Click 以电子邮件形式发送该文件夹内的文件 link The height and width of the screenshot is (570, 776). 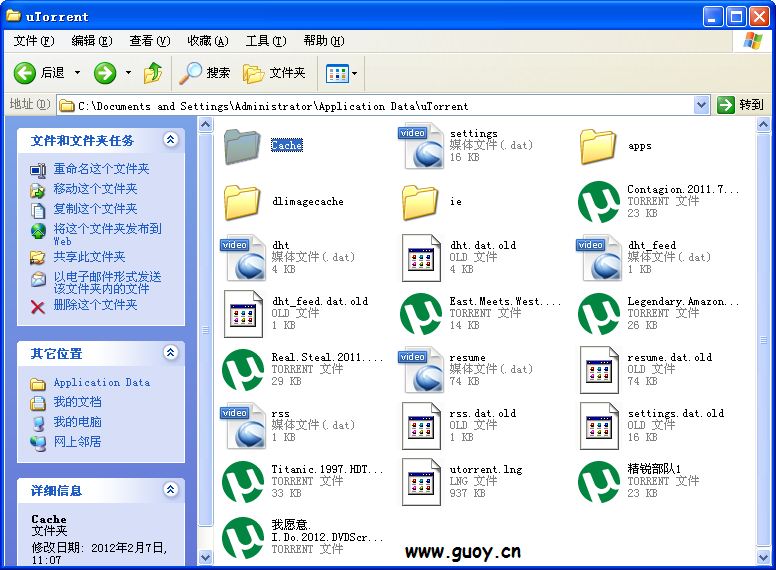pos(107,283)
